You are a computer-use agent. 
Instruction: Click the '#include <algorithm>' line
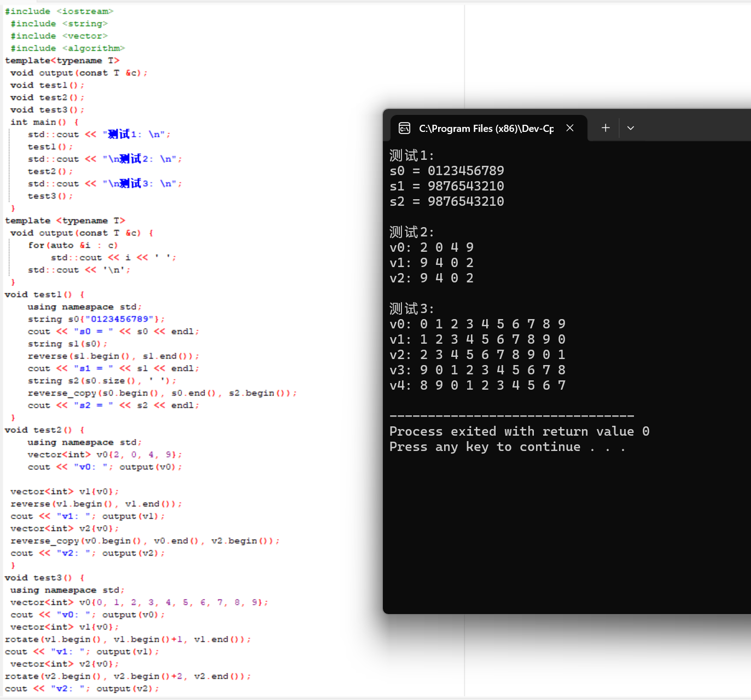point(68,48)
